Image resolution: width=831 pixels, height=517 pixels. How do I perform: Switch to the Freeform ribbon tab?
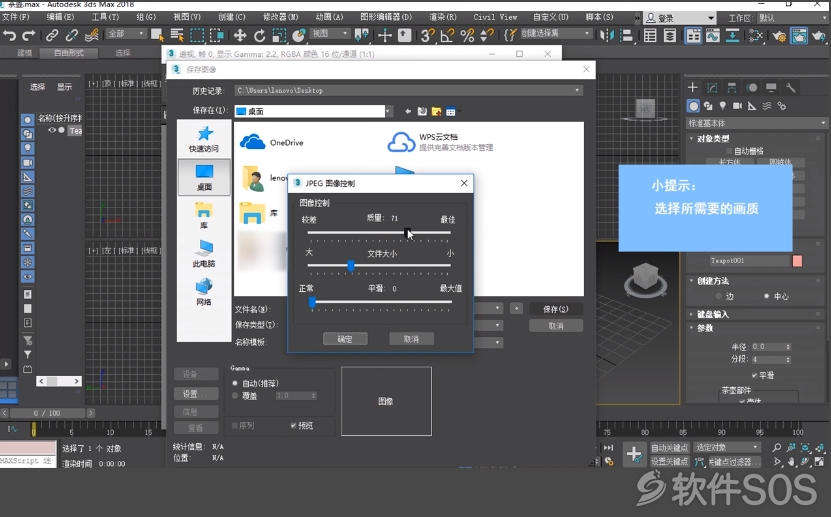pos(69,52)
